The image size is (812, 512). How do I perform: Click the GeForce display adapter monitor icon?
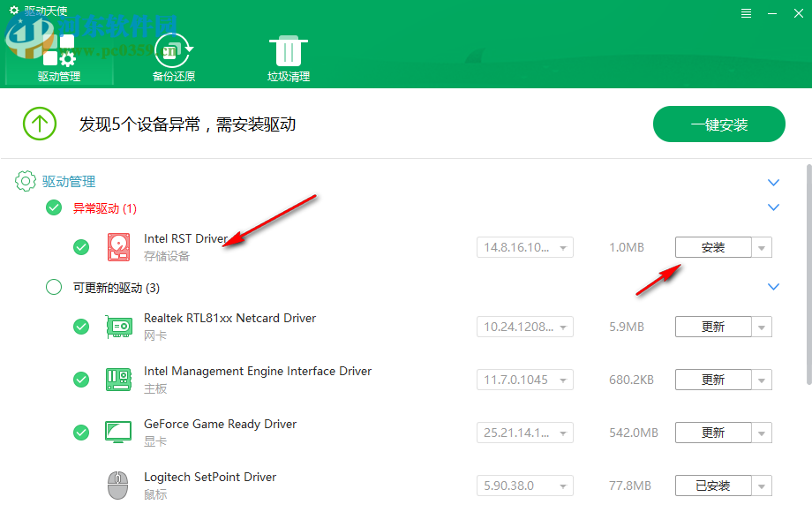tap(118, 433)
